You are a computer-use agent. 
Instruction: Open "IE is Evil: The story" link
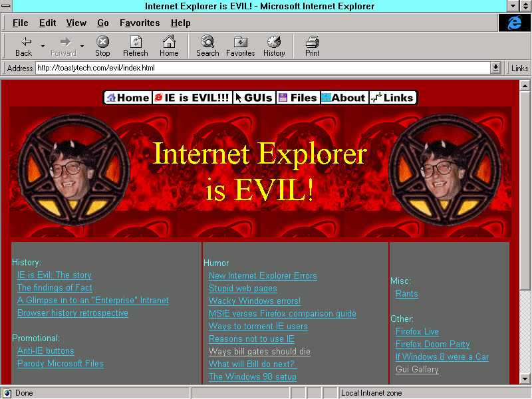[55, 275]
